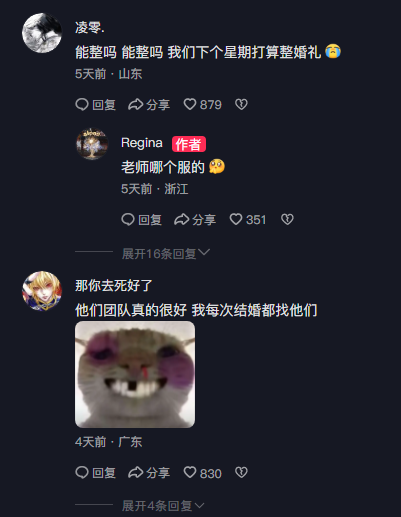Dislike 凌零's comment with the broken heart
This screenshot has height=517, width=401.
point(241,105)
